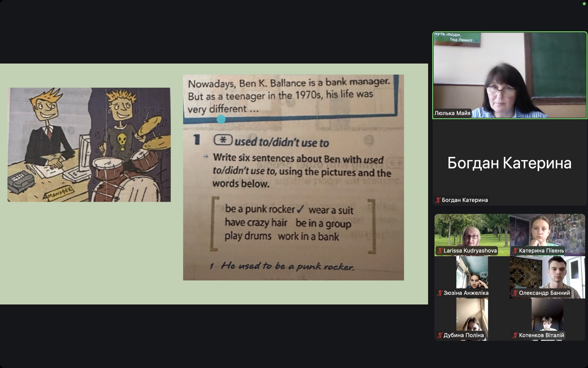
Task: Click the green camera indicator dot
Action: [x=584, y=4]
